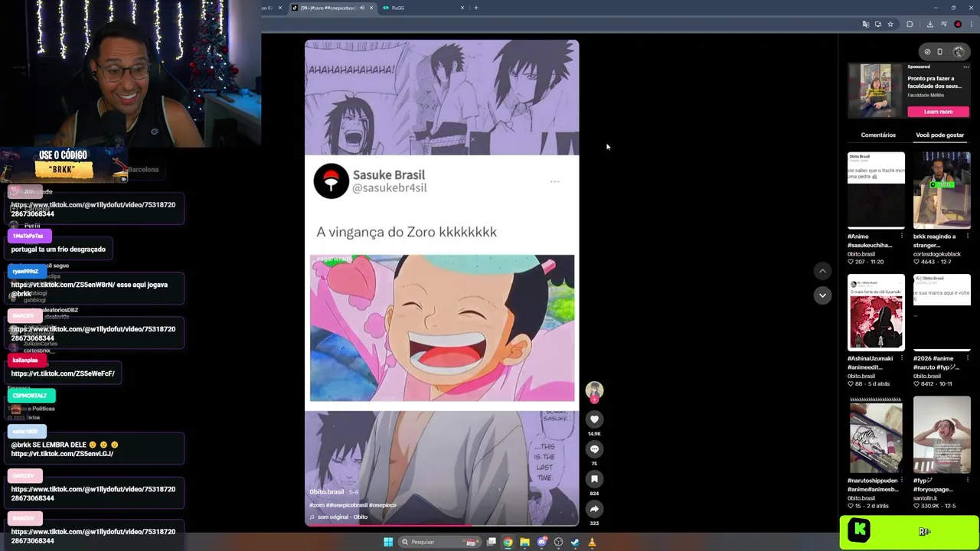Open Discord from the taskbar
Screen dimensions: 980x551
coord(541,542)
